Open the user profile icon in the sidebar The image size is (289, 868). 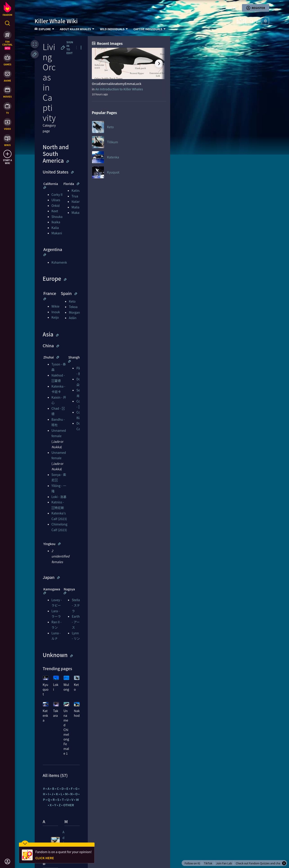[x=7, y=861]
